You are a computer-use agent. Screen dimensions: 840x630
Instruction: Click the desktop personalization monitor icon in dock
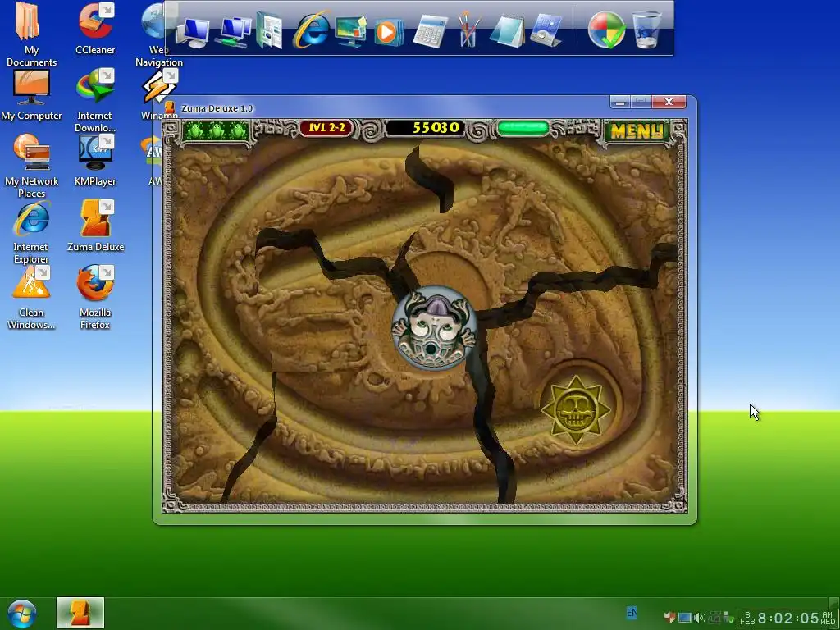tap(350, 31)
